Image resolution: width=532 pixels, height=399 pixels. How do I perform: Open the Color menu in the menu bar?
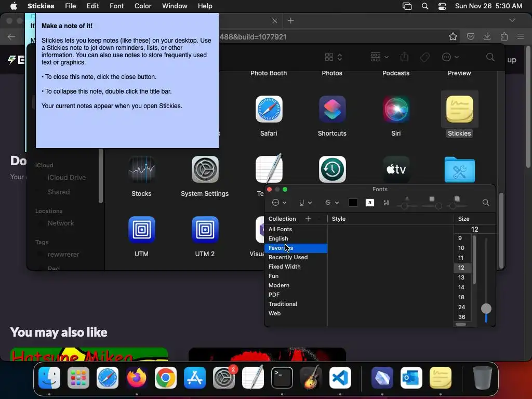click(x=143, y=6)
